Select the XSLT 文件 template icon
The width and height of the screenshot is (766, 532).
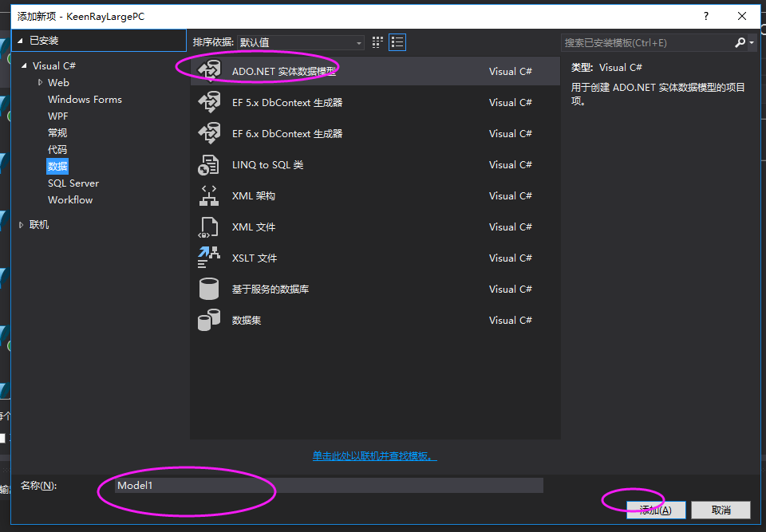click(208, 258)
